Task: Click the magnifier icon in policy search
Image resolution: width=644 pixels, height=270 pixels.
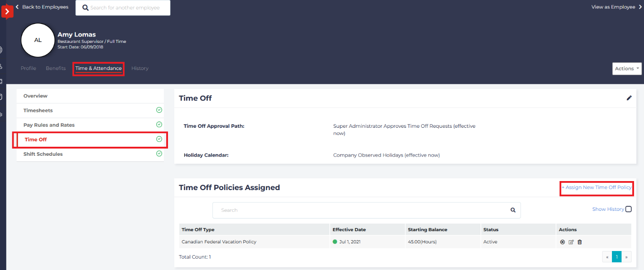Action: pos(513,210)
